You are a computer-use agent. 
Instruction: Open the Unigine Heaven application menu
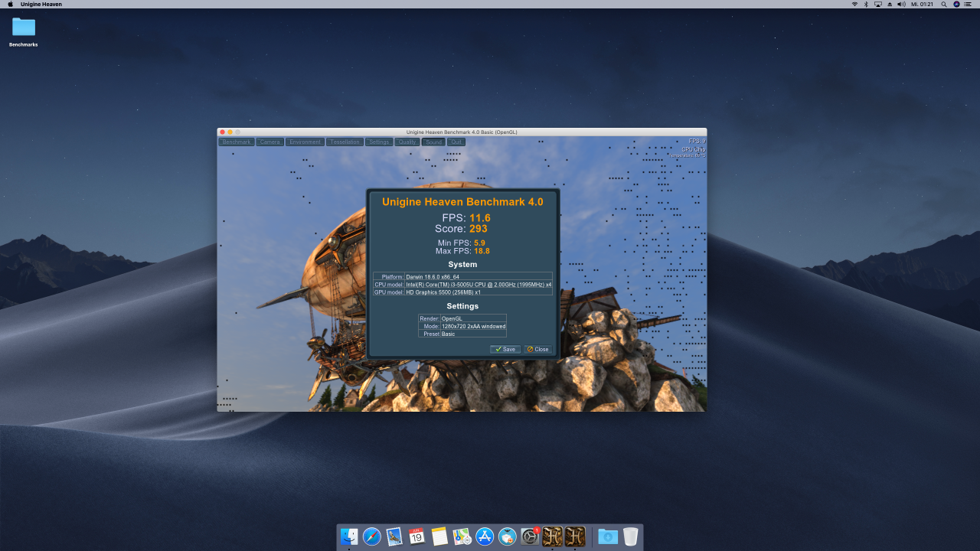pyautogui.click(x=41, y=5)
